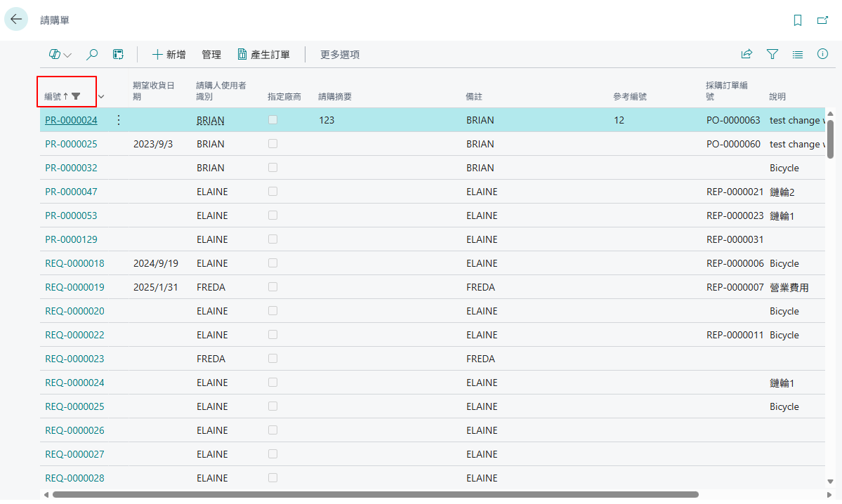Image resolution: width=842 pixels, height=504 pixels.
Task: Click the 請購人使用者識別 column header
Action: [x=221, y=91]
